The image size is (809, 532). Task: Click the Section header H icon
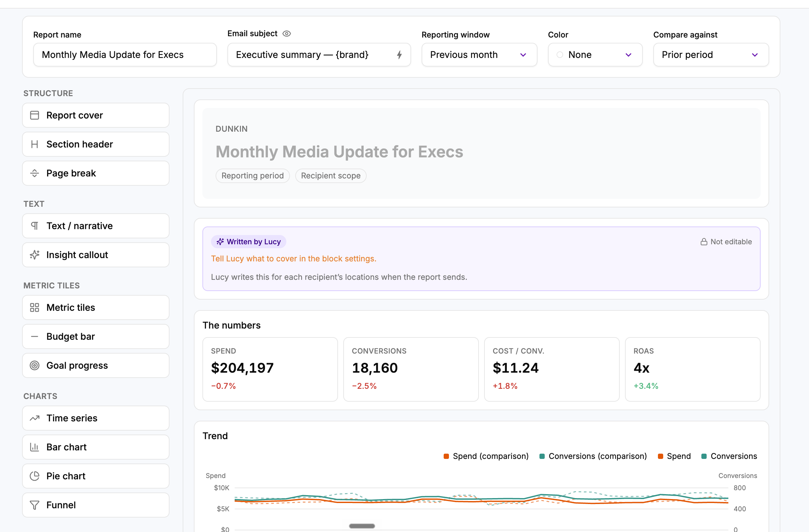[x=35, y=144]
